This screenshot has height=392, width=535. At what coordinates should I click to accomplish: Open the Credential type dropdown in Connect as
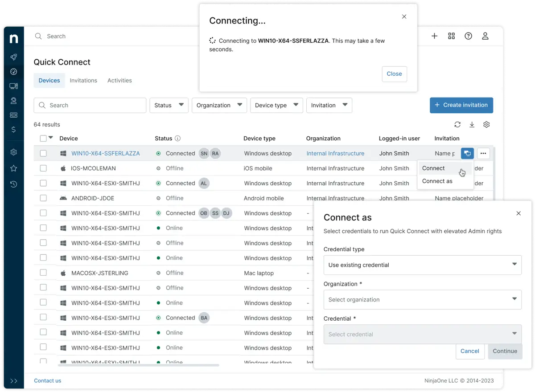point(423,265)
